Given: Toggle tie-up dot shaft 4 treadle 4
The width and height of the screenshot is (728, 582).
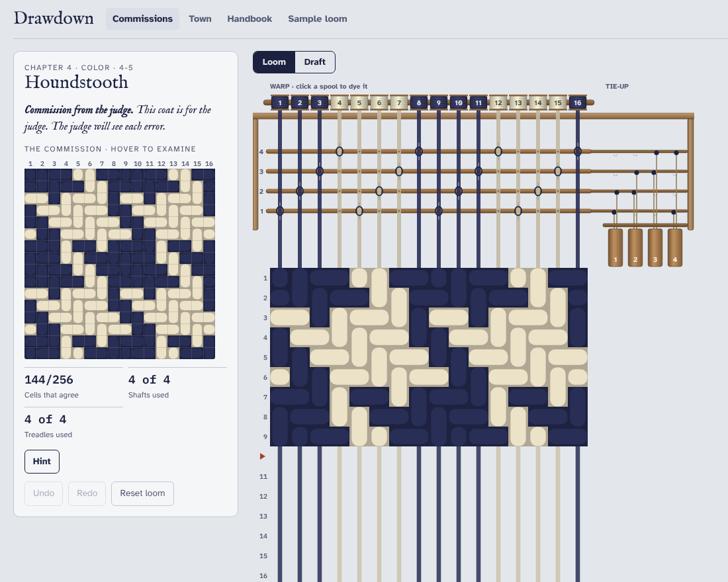Looking at the screenshot, I should click(x=676, y=153).
